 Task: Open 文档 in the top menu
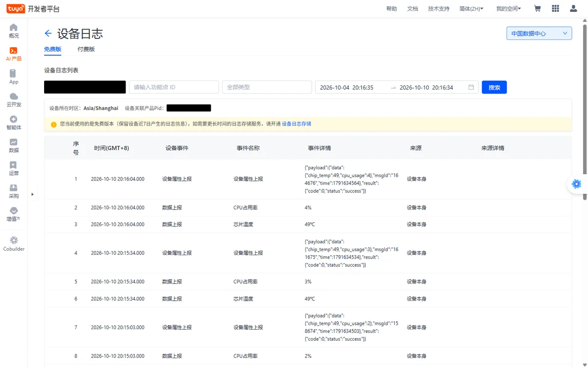[413, 9]
